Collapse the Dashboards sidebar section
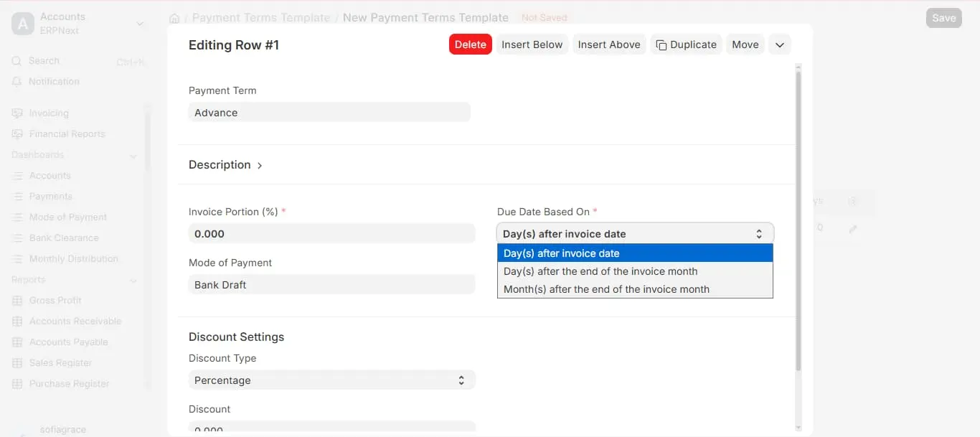 (133, 156)
